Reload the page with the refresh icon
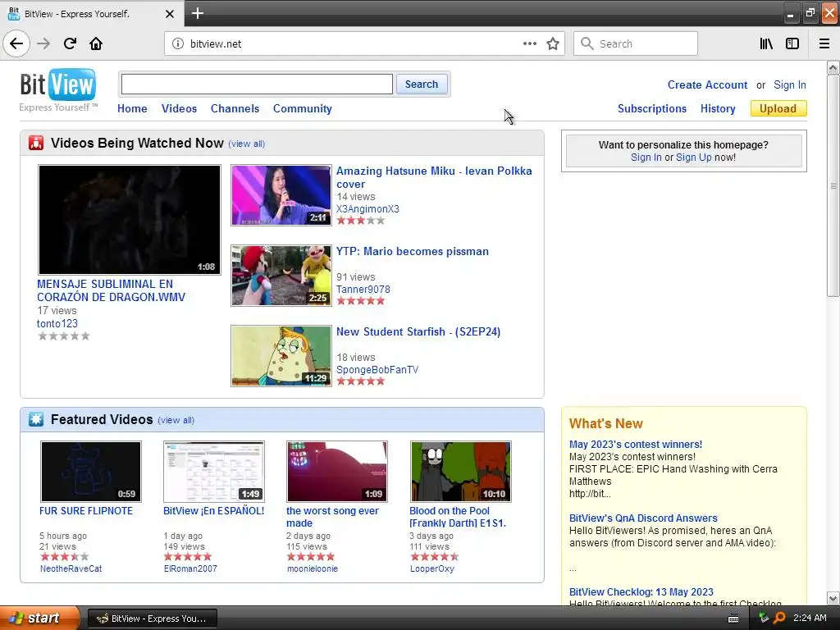Viewport: 840px width, 630px height. pyautogui.click(x=70, y=43)
